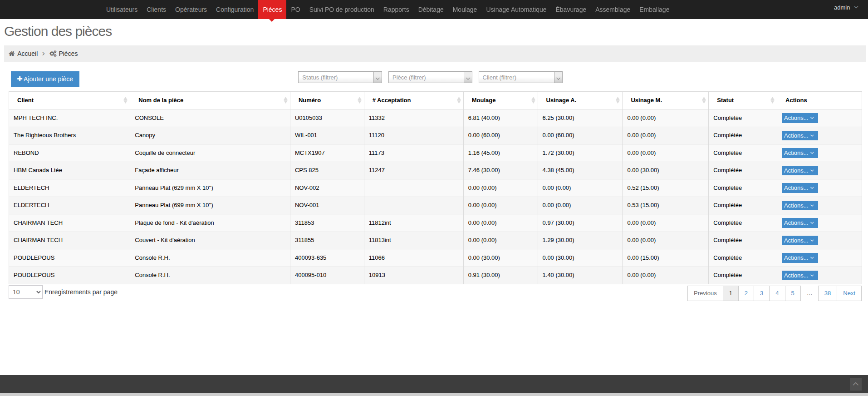The height and width of the screenshot is (396, 868).
Task: Open Actions menu for Canopy row
Action: (799, 136)
